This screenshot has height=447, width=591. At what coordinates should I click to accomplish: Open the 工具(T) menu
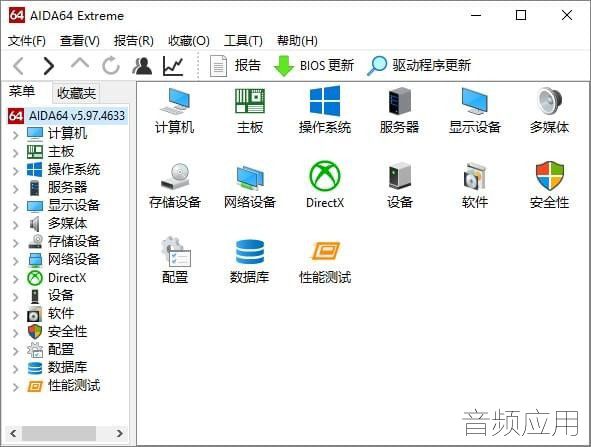coord(243,40)
